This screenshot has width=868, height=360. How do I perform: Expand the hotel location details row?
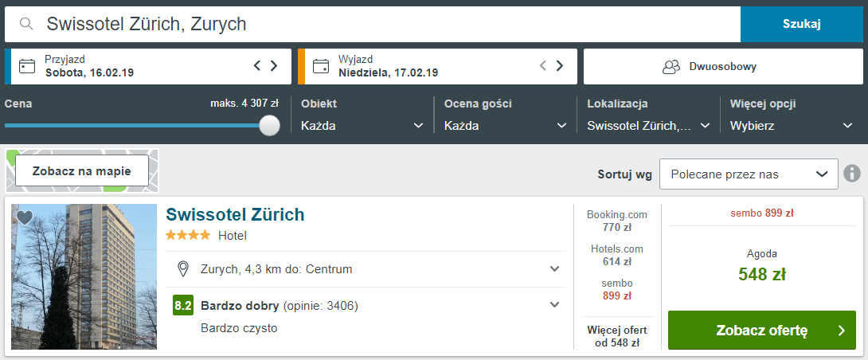(555, 269)
